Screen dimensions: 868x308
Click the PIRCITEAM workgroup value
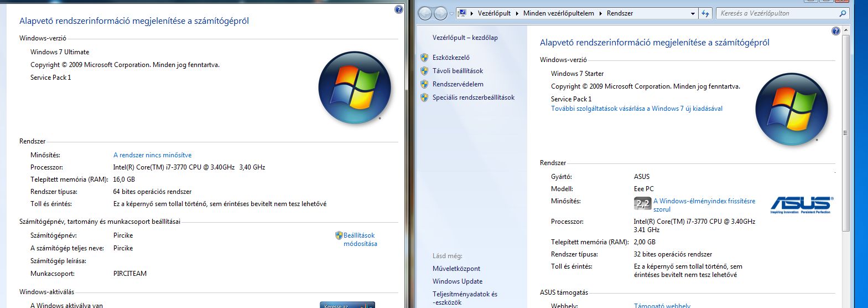pos(130,274)
